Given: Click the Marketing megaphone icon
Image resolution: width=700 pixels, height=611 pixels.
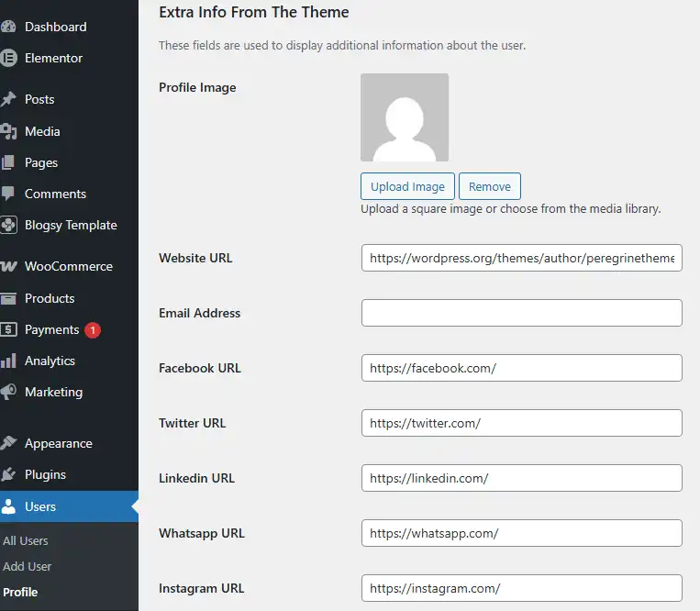Looking at the screenshot, I should 8,392.
